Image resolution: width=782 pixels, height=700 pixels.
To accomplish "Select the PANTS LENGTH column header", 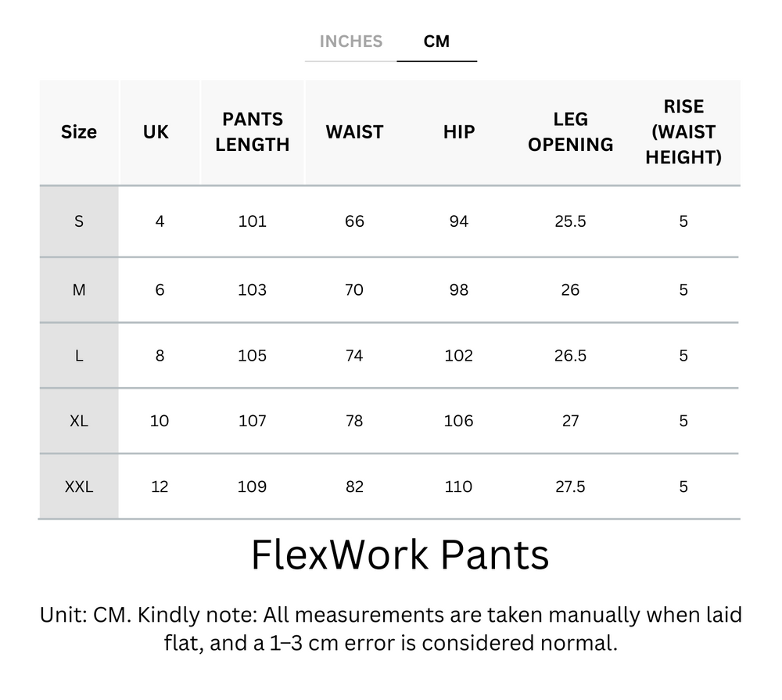I will point(252,132).
